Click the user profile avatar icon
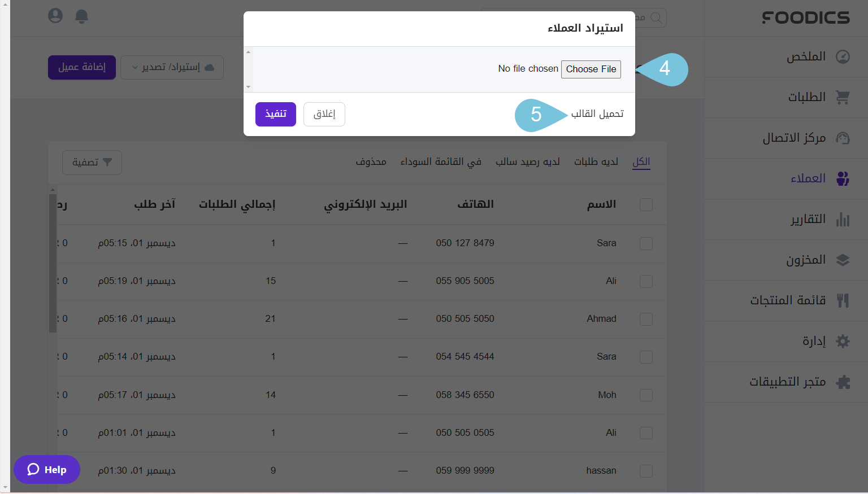This screenshot has width=868, height=494. click(x=55, y=16)
